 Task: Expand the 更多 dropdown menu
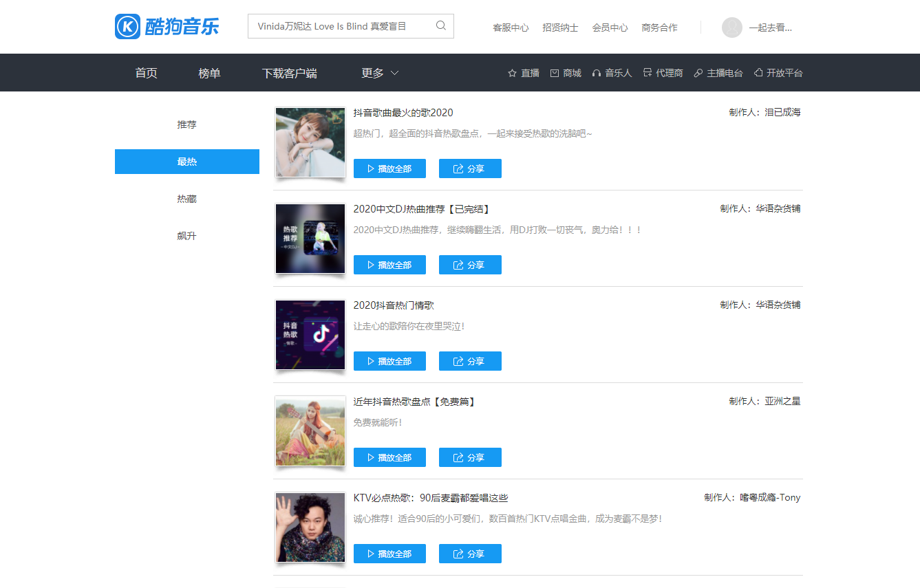tap(380, 73)
